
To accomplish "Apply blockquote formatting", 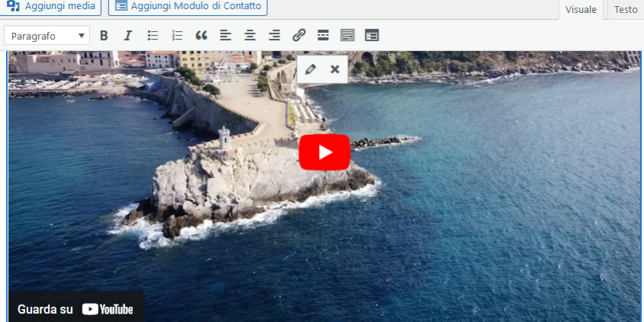I will [x=201, y=36].
